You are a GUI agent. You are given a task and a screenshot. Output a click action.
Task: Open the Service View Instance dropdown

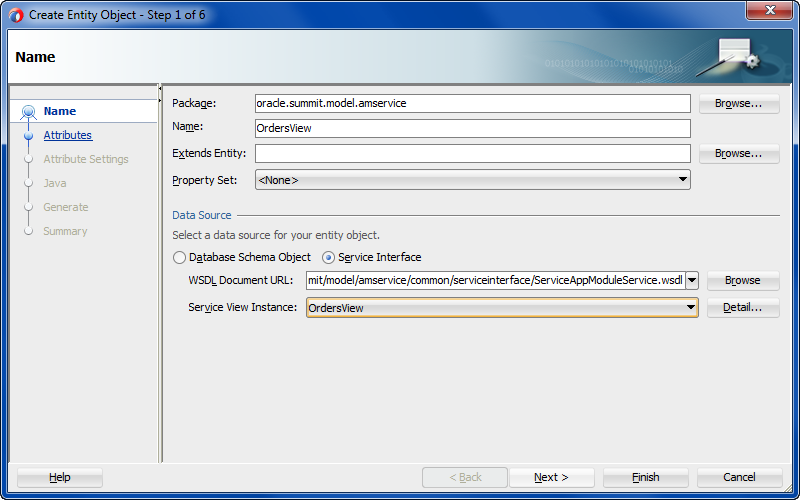point(502,308)
